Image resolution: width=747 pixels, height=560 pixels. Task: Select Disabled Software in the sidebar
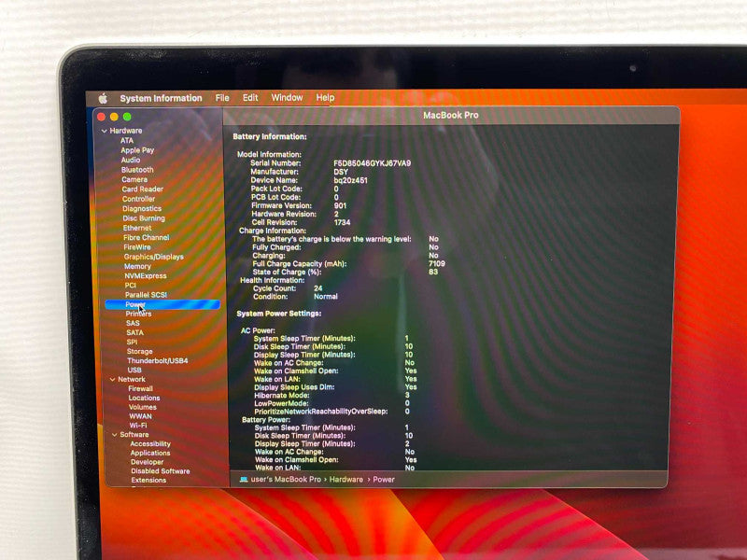(161, 471)
